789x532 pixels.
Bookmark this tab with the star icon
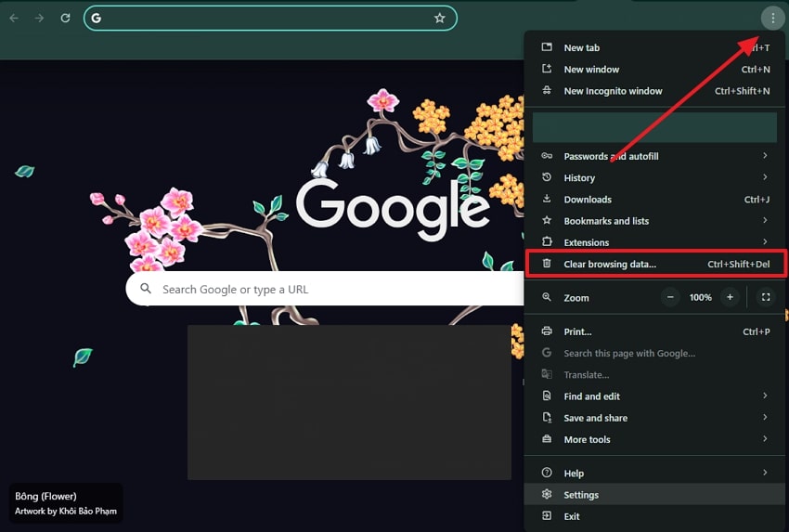(440, 19)
